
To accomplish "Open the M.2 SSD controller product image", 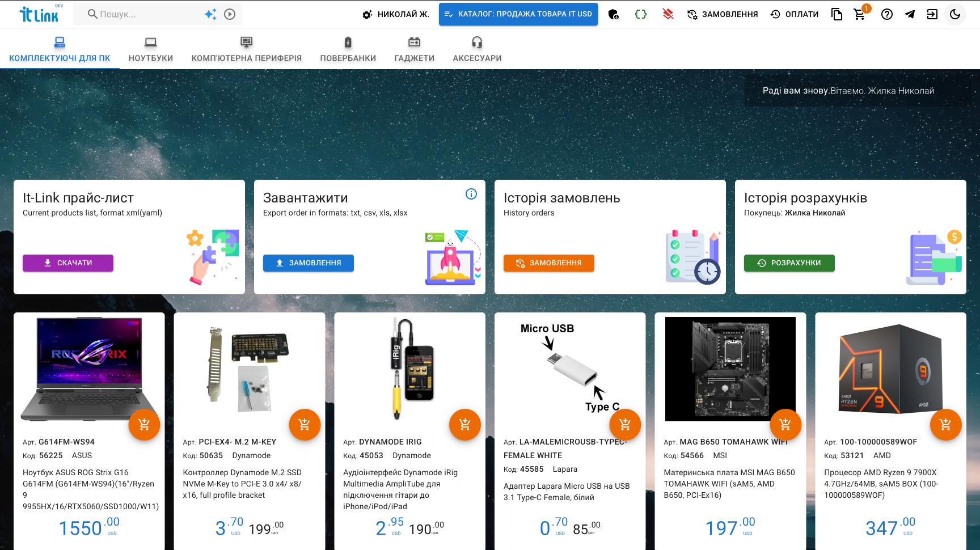I will click(250, 369).
